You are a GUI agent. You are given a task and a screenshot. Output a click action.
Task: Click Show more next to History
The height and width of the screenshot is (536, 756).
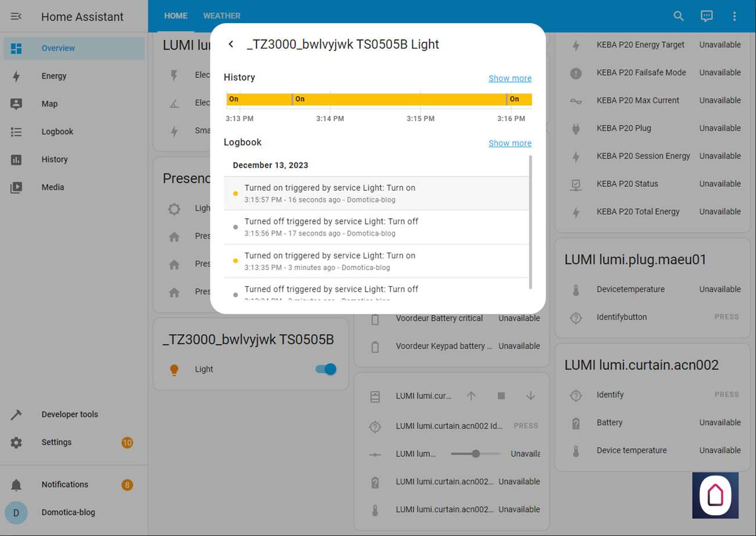tap(509, 79)
